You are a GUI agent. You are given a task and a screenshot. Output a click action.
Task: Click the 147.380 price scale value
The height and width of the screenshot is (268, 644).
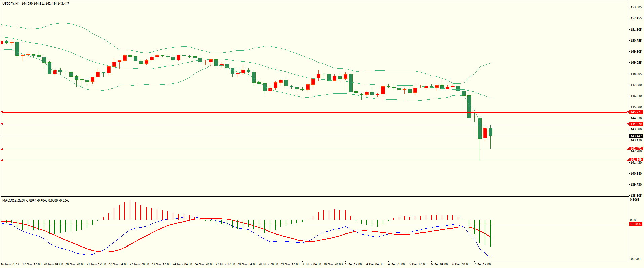(636, 85)
